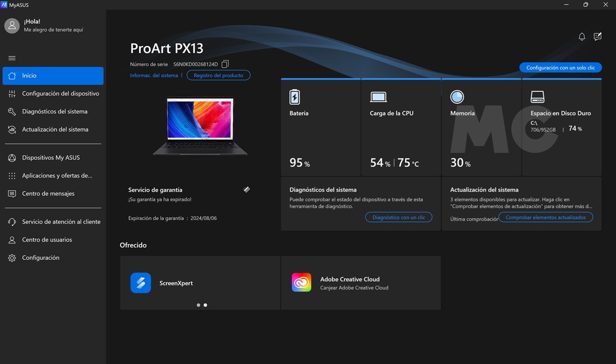Image resolution: width=616 pixels, height=364 pixels.
Task: Select the Battery status tile
Action: pos(321,128)
